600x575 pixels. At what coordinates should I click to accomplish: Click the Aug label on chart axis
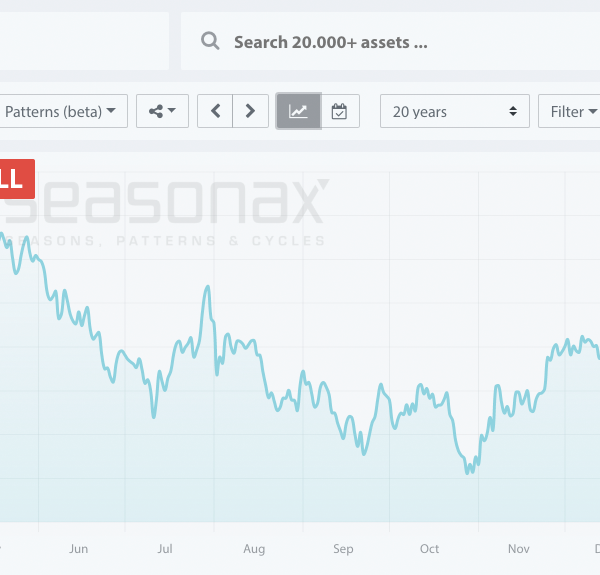(254, 549)
